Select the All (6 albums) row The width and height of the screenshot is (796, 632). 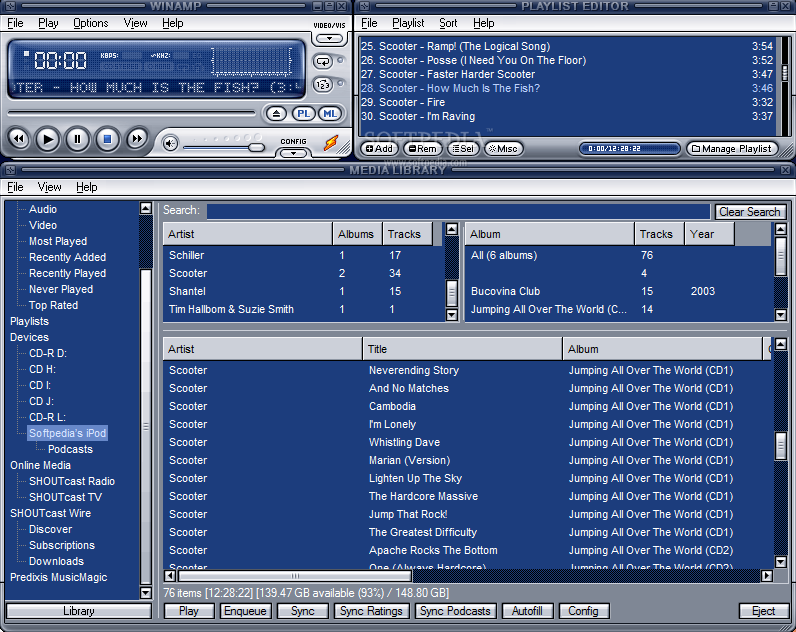(618, 255)
